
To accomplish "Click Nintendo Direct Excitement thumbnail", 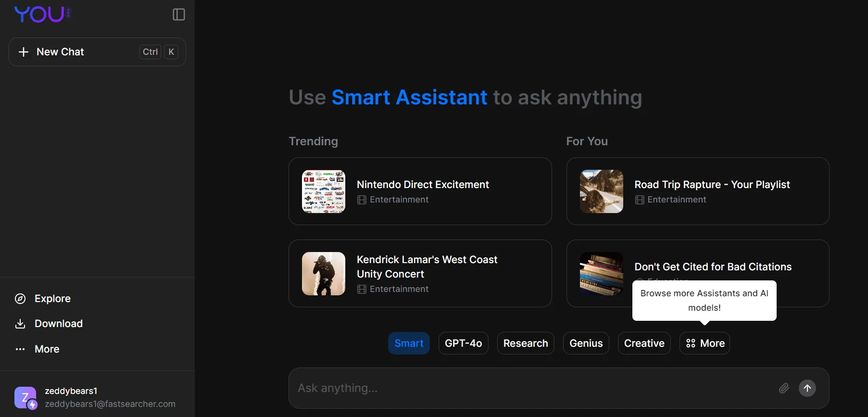I will (x=324, y=191).
